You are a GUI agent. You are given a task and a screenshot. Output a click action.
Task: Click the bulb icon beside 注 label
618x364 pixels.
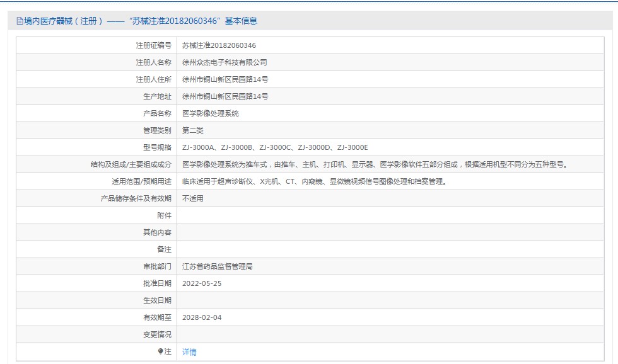[160, 351]
